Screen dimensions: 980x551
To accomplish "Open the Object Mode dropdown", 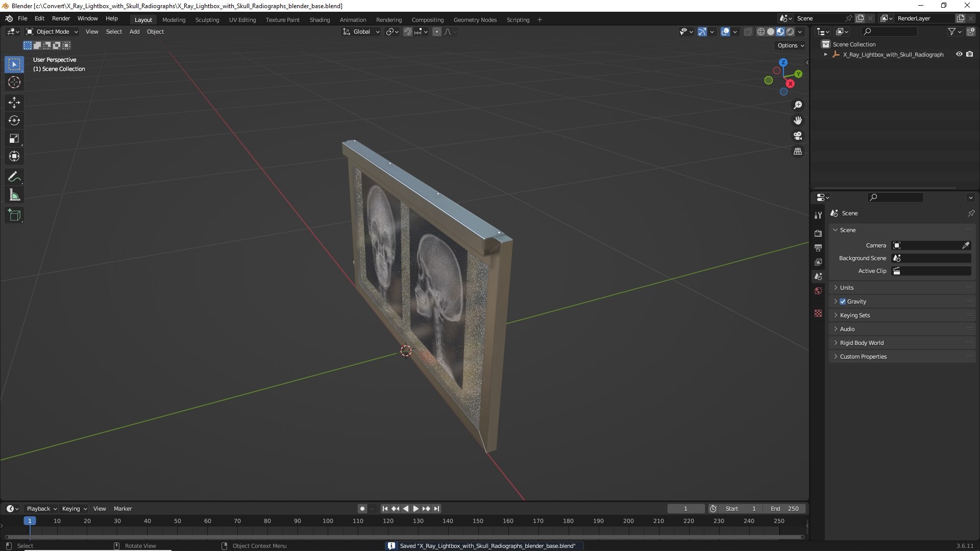I will [x=52, y=32].
